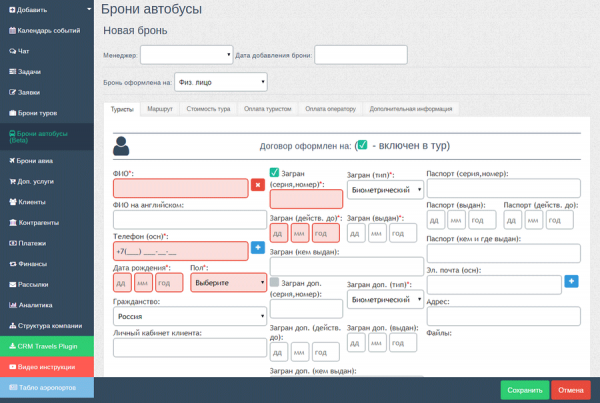Open CRM Travels Plugin download link

47,346
